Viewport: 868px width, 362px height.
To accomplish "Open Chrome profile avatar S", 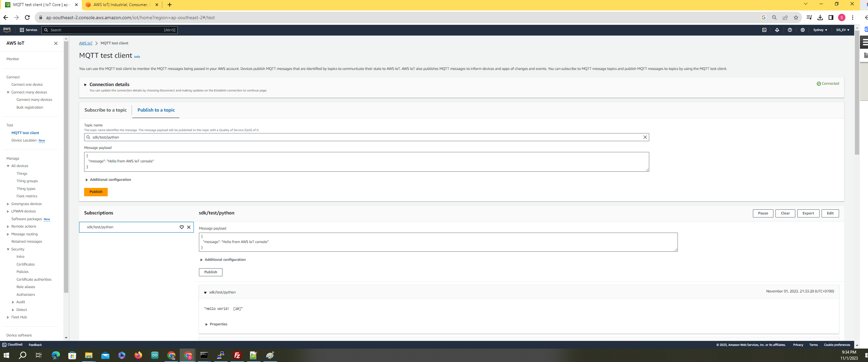I will pos(842,17).
